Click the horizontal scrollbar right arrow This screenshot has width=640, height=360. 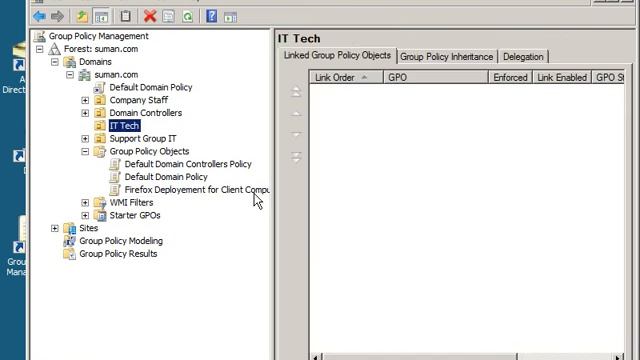coord(618,357)
